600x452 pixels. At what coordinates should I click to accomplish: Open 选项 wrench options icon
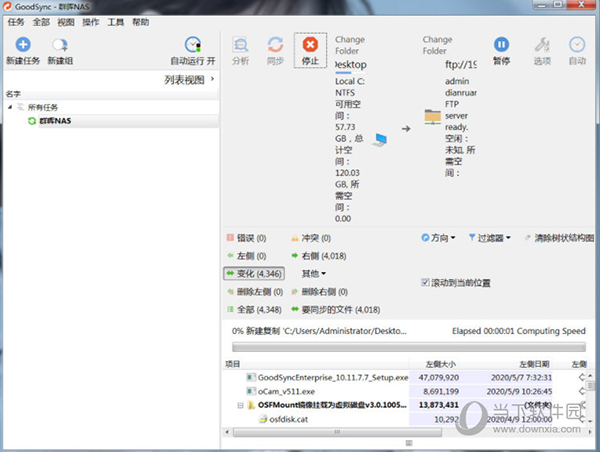click(x=542, y=45)
